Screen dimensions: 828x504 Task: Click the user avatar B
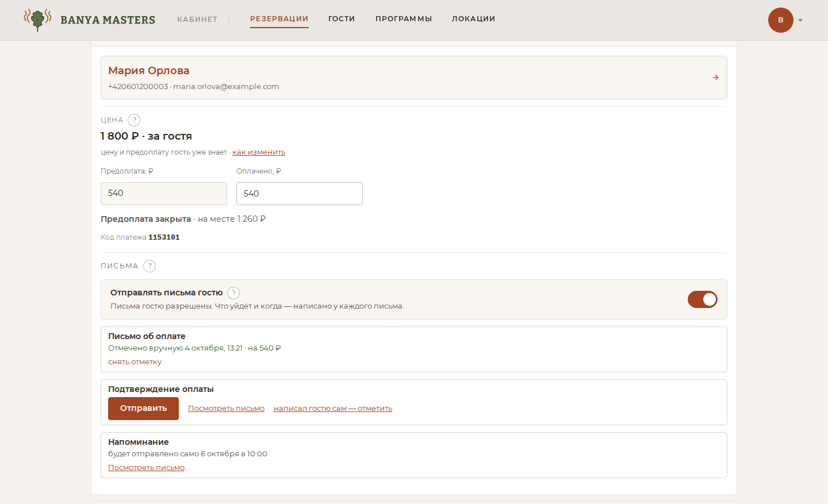[781, 20]
